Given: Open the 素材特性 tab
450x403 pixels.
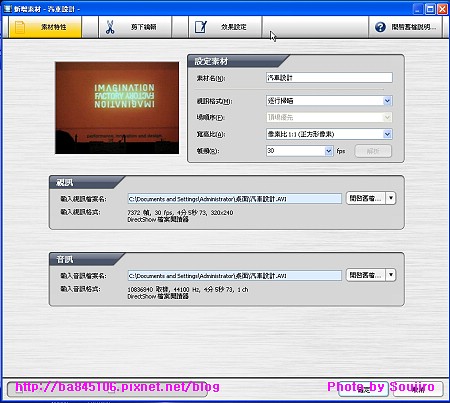Looking at the screenshot, I should tap(45, 27).
